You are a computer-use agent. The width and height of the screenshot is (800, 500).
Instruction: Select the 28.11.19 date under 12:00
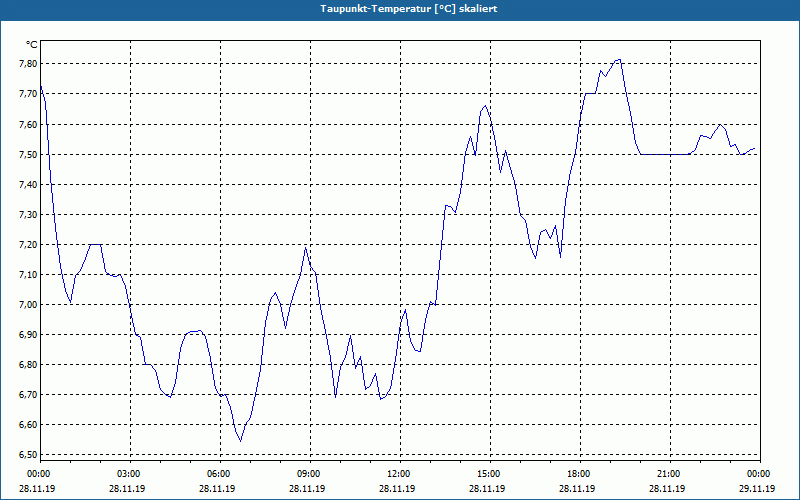coord(397,488)
